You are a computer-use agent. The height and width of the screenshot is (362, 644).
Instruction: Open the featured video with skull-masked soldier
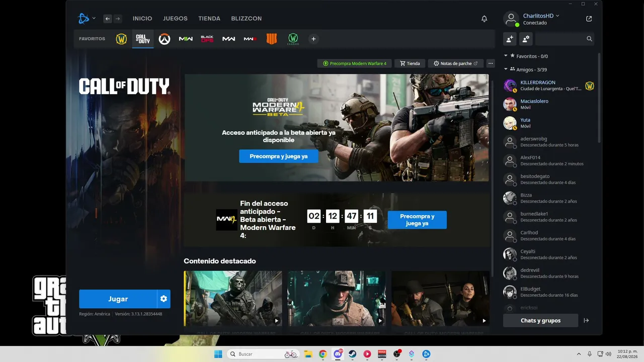tap(233, 299)
